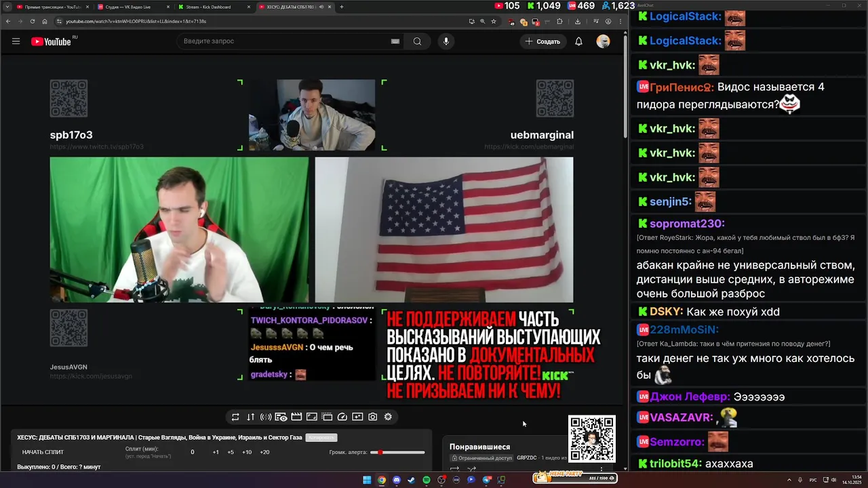
Task: Click the Понравившиеся playlist heading
Action: coord(479,447)
